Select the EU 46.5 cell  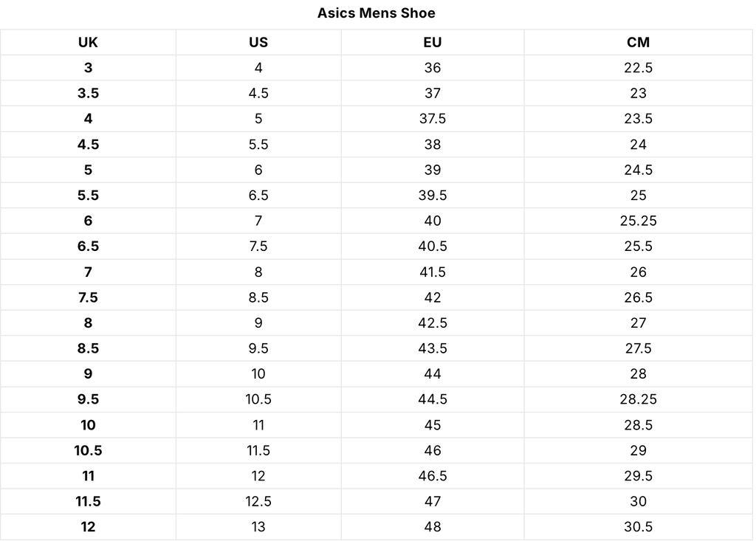pyautogui.click(x=433, y=476)
